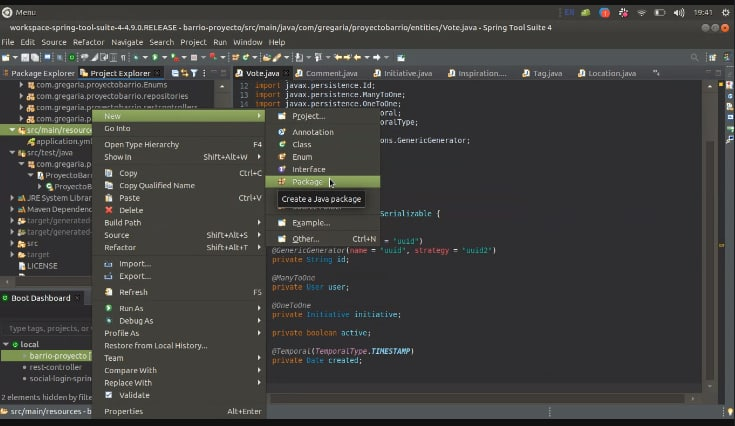Click the green Boot Dashboard toolbar icon

click(72, 58)
